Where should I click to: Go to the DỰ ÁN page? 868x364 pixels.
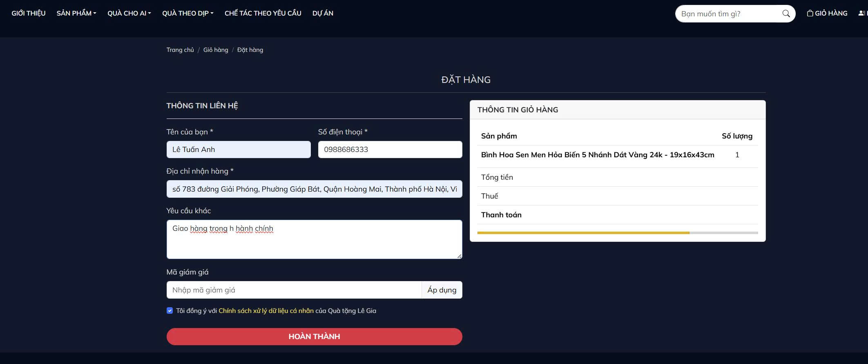coord(323,13)
